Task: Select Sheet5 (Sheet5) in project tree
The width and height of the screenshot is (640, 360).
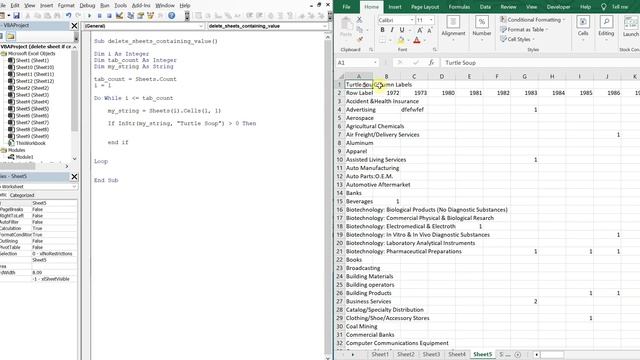Action: pos(32,109)
